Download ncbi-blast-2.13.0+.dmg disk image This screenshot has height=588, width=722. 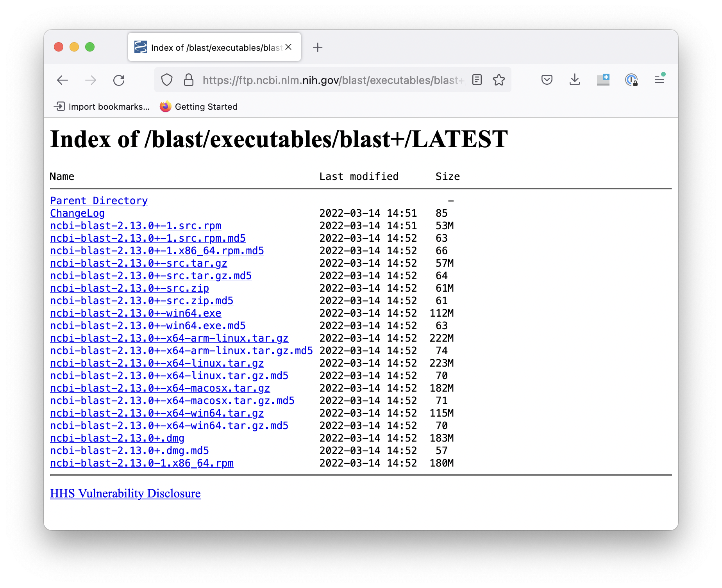(x=117, y=438)
